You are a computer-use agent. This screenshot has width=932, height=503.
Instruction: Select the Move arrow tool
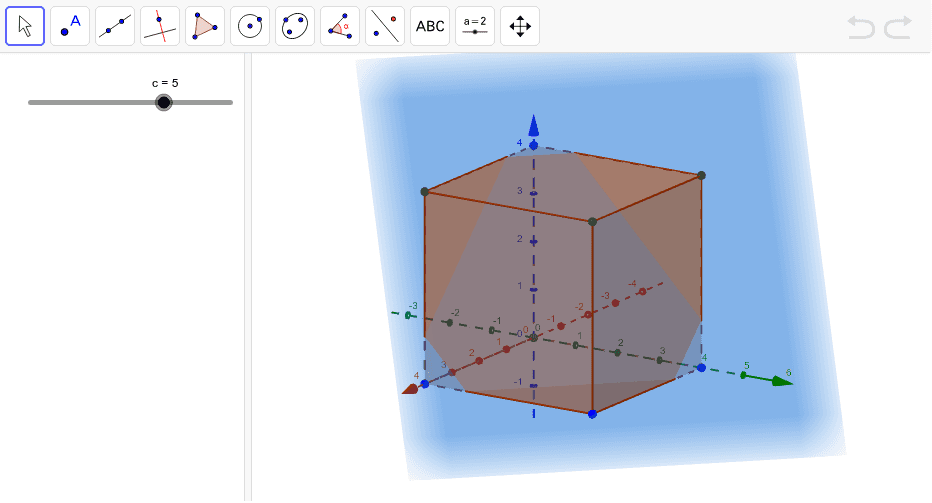point(25,26)
